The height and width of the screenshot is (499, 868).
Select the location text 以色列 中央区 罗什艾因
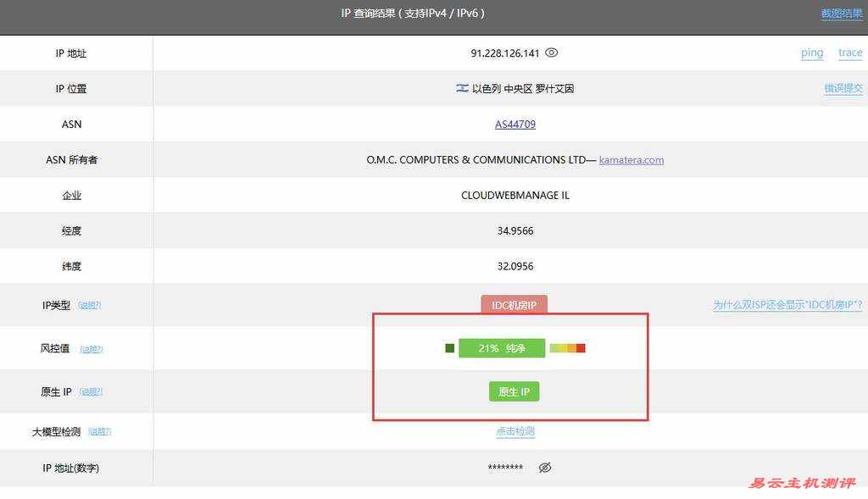(x=522, y=88)
